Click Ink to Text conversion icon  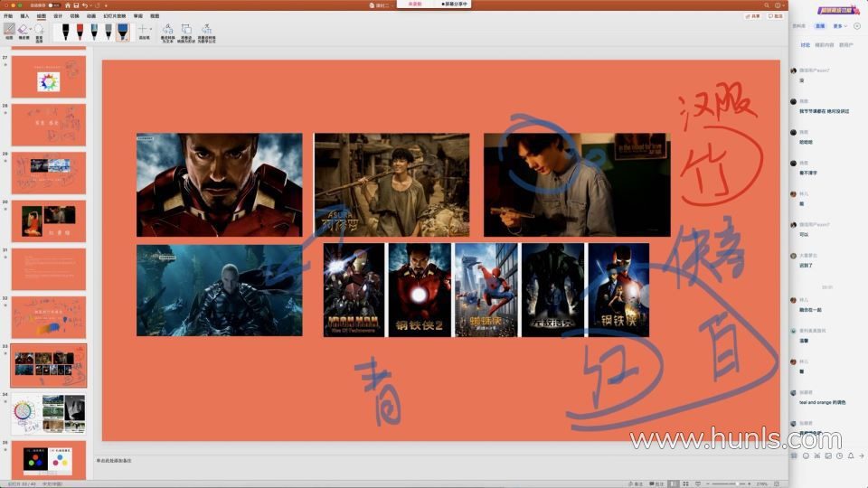[x=168, y=33]
